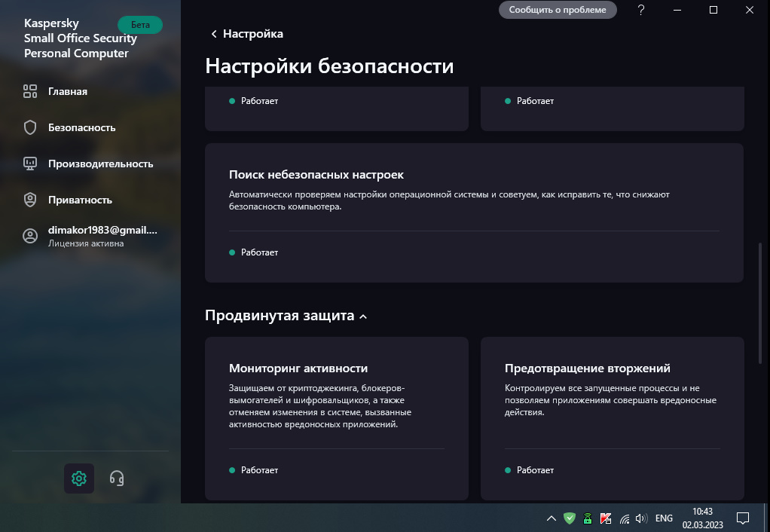Select Главная in the sidebar
Image resolution: width=770 pixels, height=532 pixels.
click(68, 91)
